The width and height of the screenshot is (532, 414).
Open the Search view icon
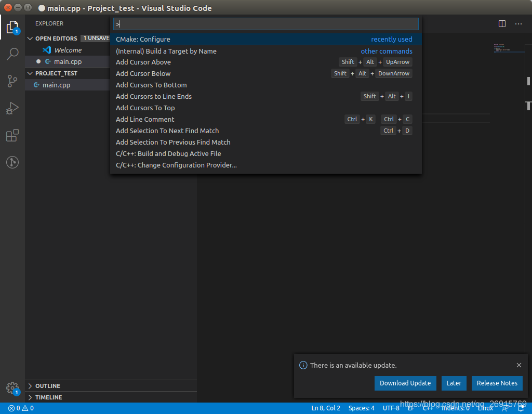tap(12, 54)
